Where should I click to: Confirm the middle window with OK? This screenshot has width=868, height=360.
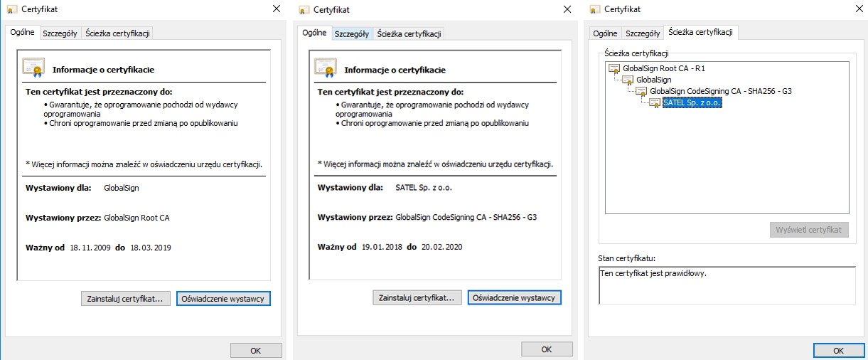click(x=547, y=349)
